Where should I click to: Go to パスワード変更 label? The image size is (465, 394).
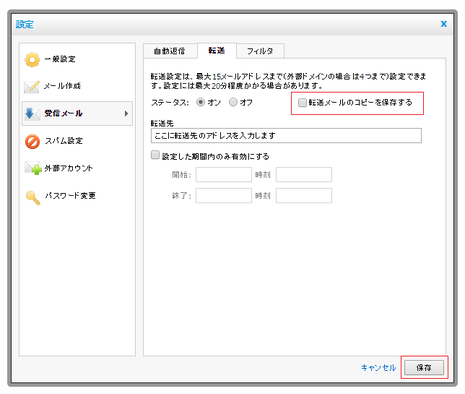[x=70, y=196]
